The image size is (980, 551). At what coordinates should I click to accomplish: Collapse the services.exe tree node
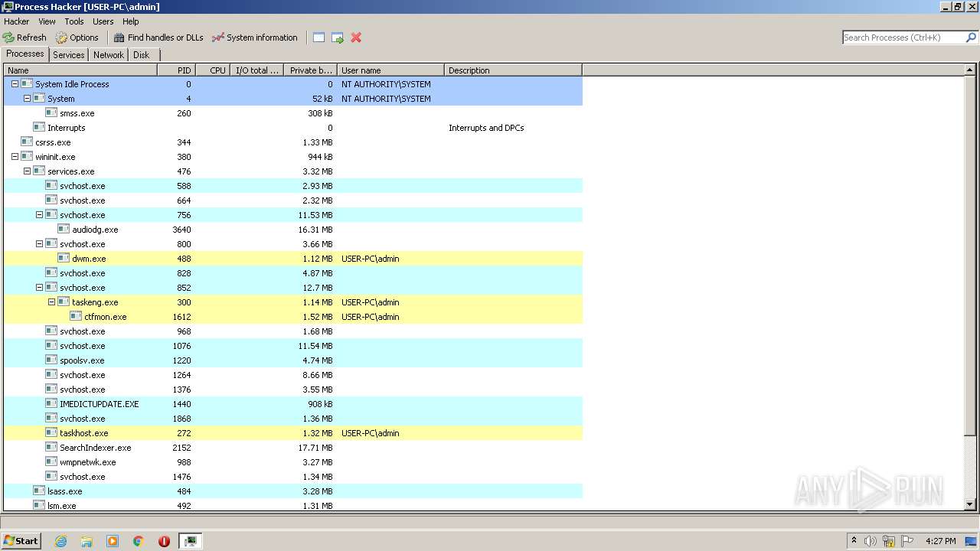point(27,171)
